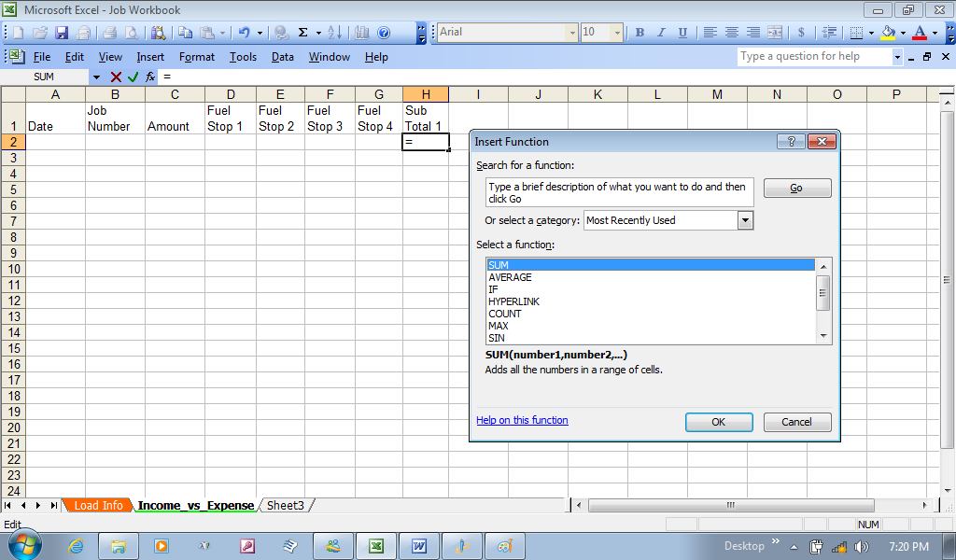This screenshot has height=560, width=956.
Task: Switch to the Load Info sheet tab
Action: [x=98, y=506]
